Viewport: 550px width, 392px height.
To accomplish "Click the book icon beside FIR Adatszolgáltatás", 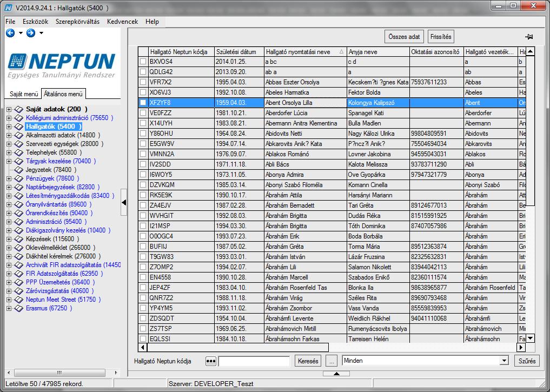I will (x=18, y=274).
